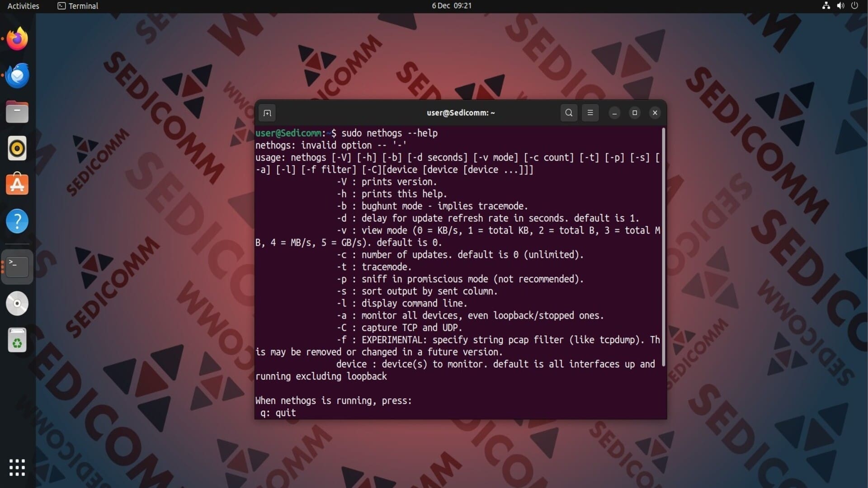Open the disc drive icon in dock
Screen dimensions: 868x488
17,303
